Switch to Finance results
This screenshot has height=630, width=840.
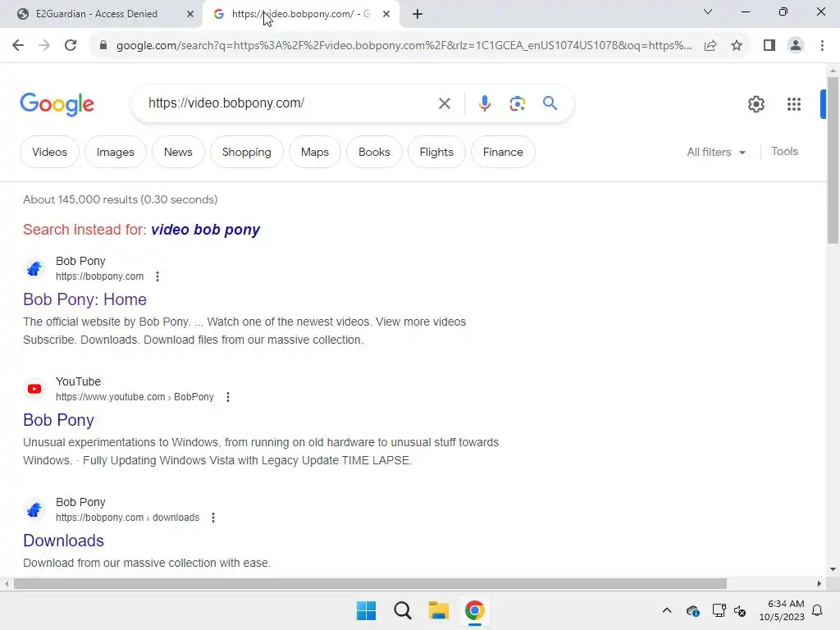503,152
